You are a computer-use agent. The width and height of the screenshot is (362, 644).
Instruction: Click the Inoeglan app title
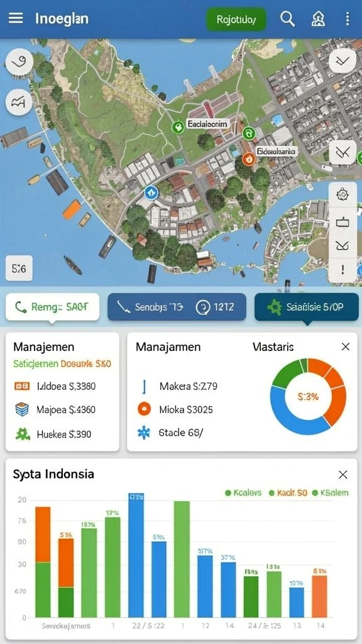(62, 19)
